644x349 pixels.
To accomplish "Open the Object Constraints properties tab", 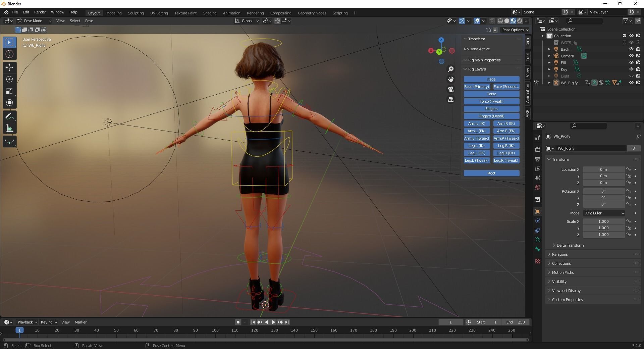I will [x=538, y=230].
